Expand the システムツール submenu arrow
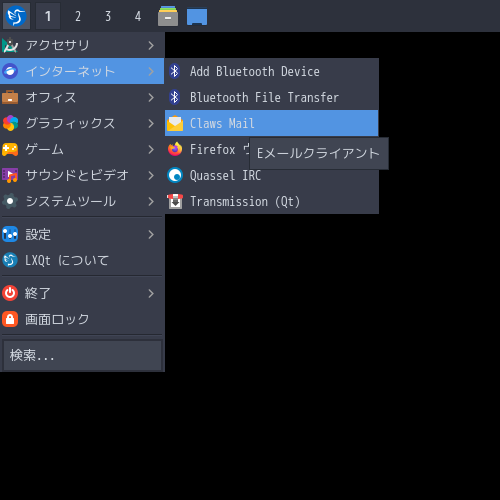The image size is (500, 500). [x=151, y=201]
